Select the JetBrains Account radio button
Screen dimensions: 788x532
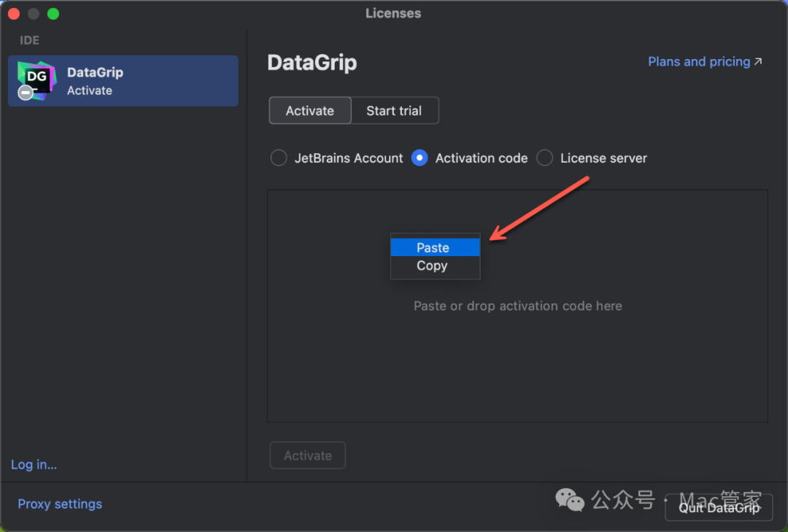(279, 158)
